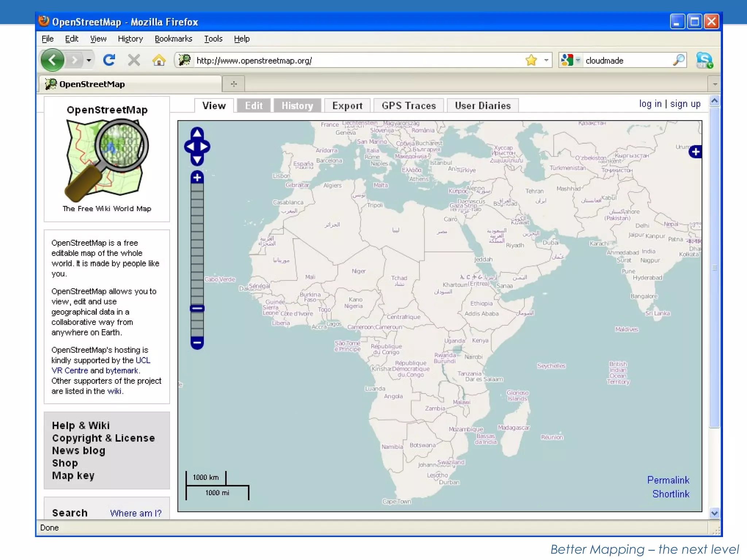Open the View menu in menu bar
The width and height of the screenshot is (747, 560).
(98, 39)
